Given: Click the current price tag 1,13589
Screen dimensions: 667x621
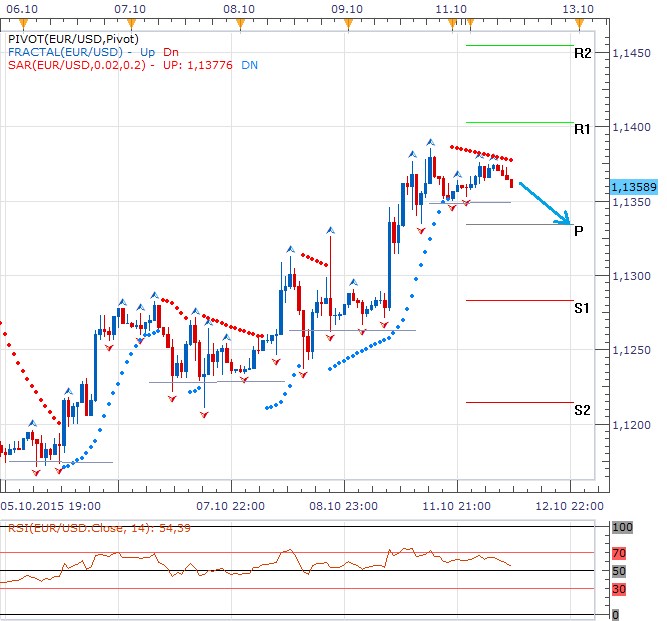Looking at the screenshot, I should (x=633, y=186).
